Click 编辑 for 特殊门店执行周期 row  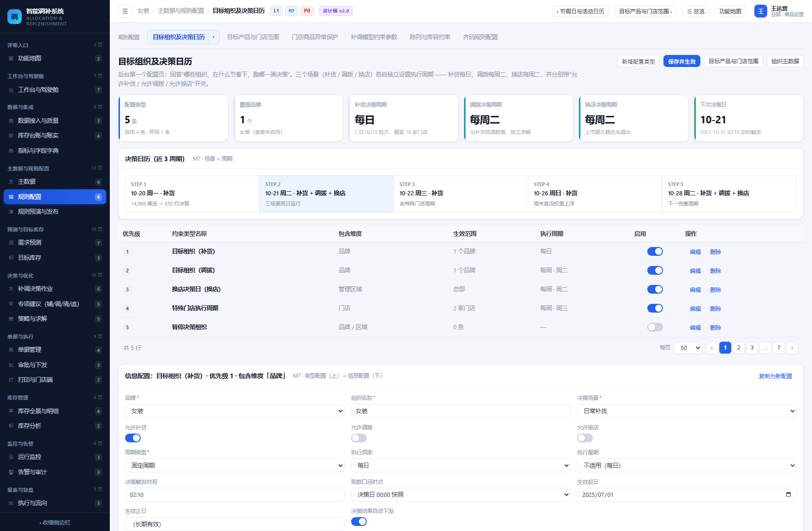coord(695,308)
